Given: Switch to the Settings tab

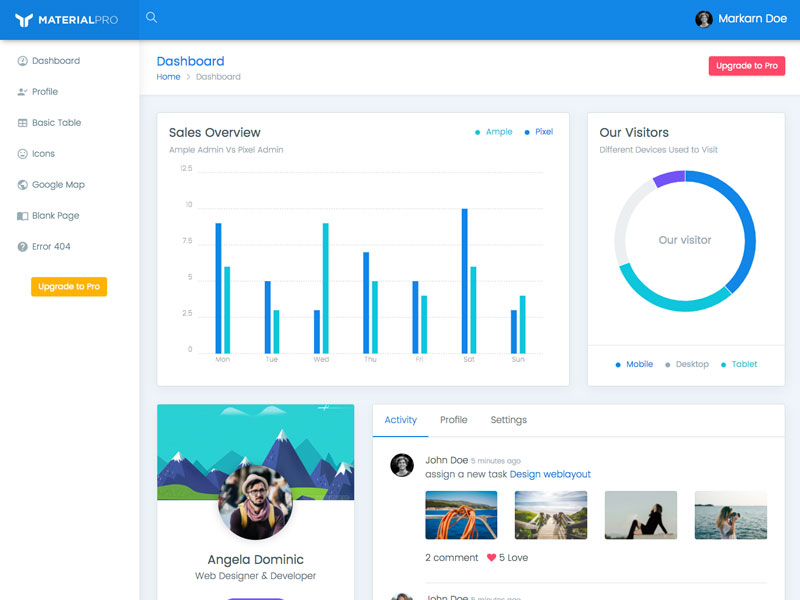Looking at the screenshot, I should pyautogui.click(x=509, y=420).
